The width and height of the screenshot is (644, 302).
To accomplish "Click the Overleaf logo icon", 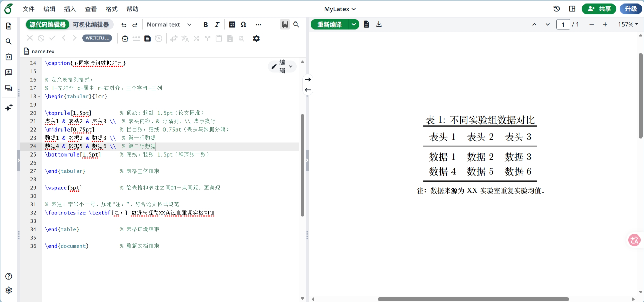I will tap(8, 9).
